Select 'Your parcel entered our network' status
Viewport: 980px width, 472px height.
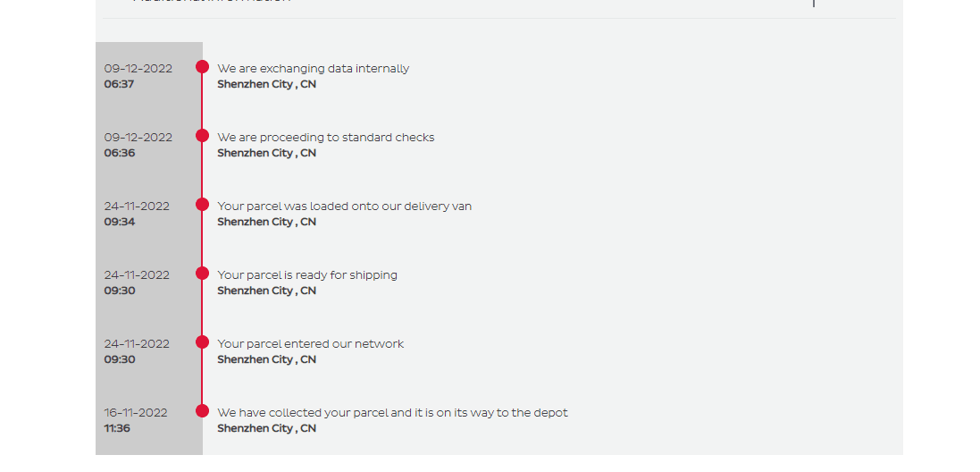310,344
